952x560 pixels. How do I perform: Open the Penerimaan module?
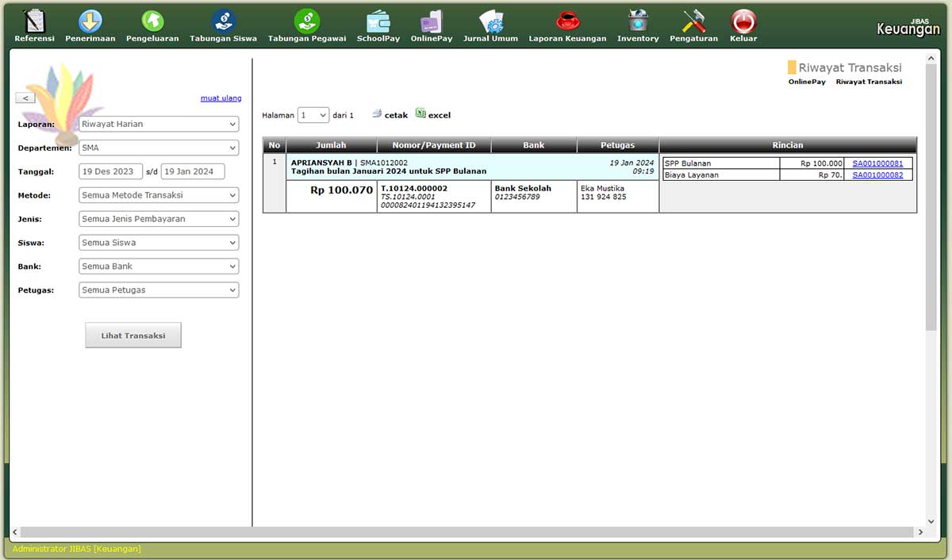click(x=90, y=21)
